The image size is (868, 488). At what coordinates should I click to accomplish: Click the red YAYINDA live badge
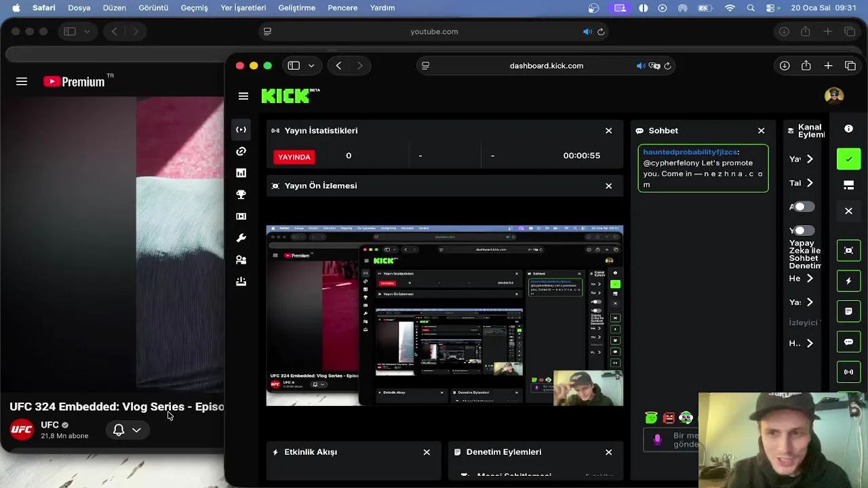point(294,157)
